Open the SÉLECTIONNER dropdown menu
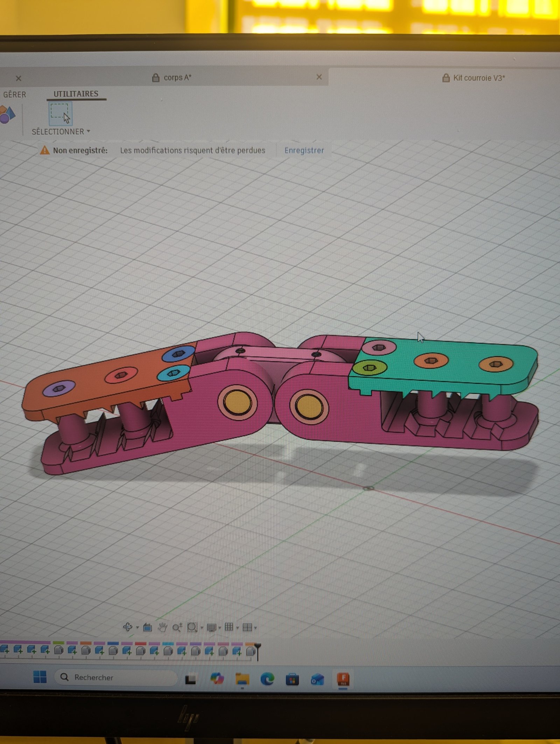560x744 pixels. [x=61, y=132]
